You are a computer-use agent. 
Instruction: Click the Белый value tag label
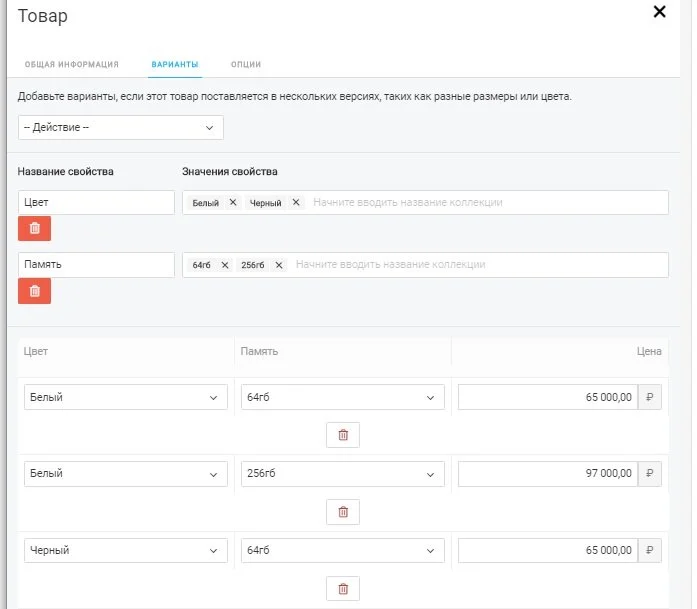(205, 203)
